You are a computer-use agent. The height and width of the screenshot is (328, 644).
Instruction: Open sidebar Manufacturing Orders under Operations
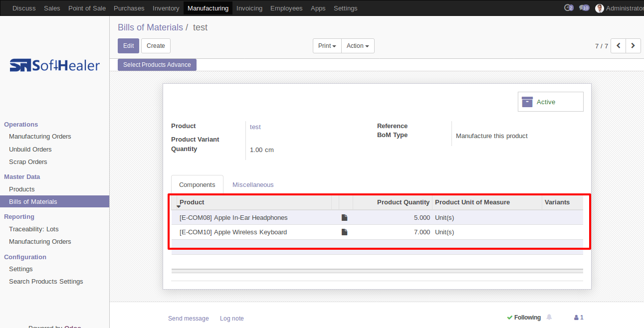click(x=40, y=136)
